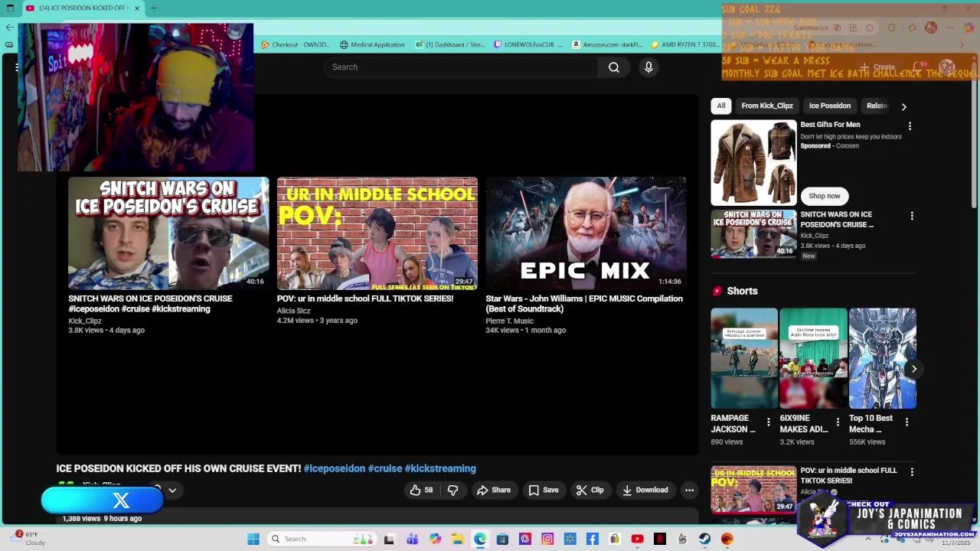Open Microsoft Edge from taskbar
Screen dimensions: 980x551
(x=479, y=539)
